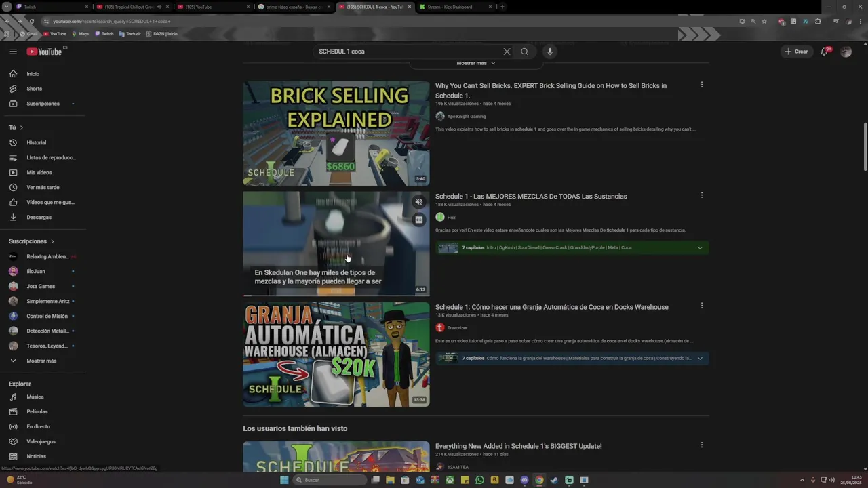The image size is (868, 488).
Task: Open the notifications bell
Action: pyautogui.click(x=825, y=52)
